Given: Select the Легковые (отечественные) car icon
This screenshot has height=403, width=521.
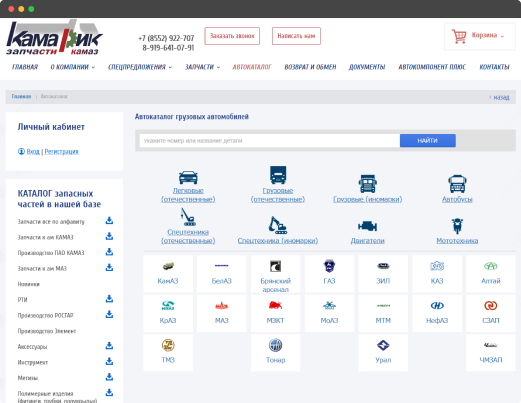Looking at the screenshot, I should (188, 177).
